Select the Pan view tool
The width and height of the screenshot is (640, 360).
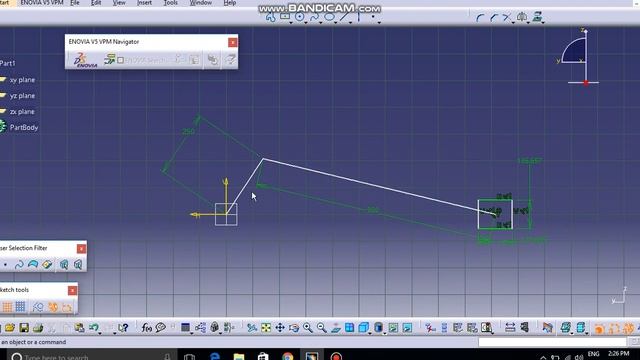tap(280, 328)
